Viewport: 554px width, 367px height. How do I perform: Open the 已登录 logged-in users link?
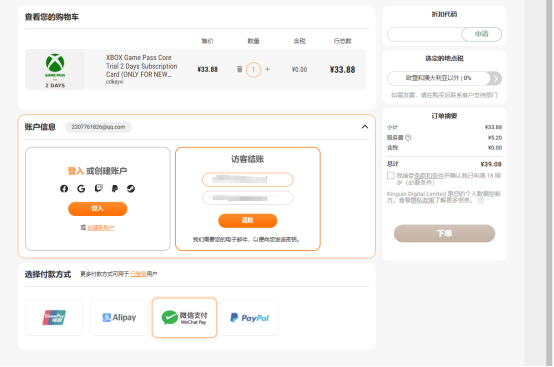138,274
